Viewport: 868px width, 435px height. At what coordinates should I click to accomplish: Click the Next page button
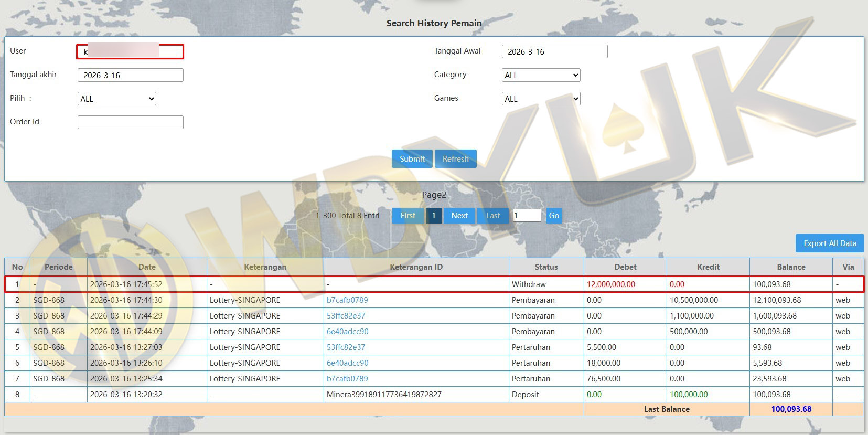click(x=459, y=216)
